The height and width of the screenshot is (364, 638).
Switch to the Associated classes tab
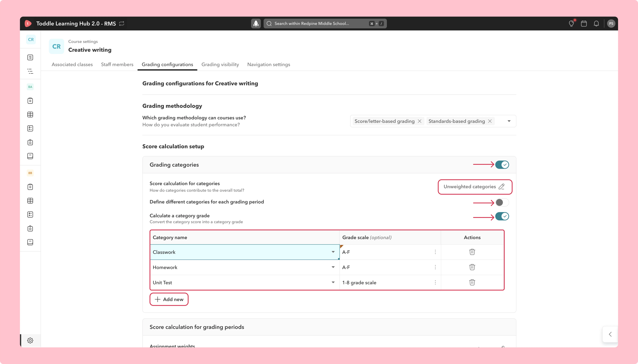pyautogui.click(x=72, y=65)
